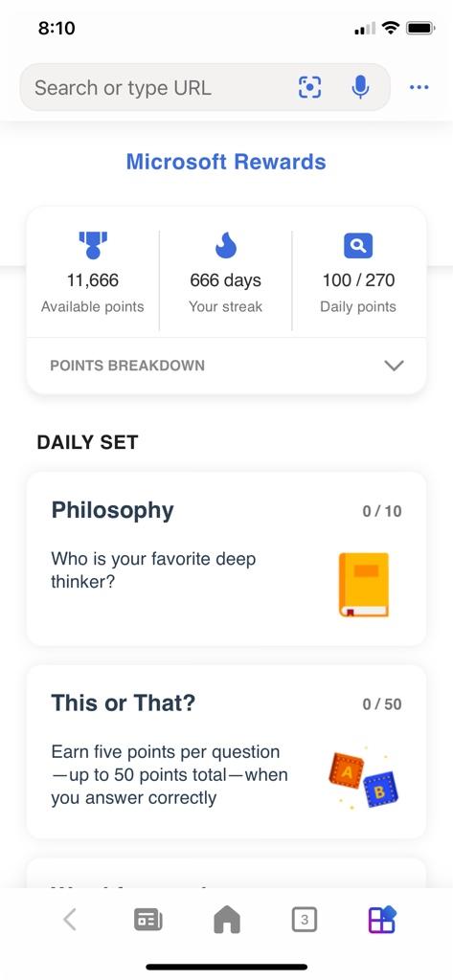
Task: Open the This or That? quiz card
Action: click(x=226, y=752)
